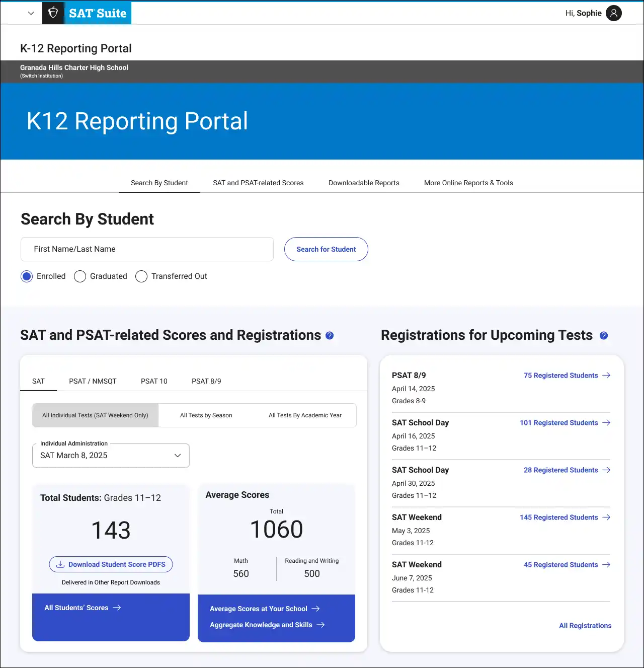
Task: Click Granada Hills Charter High School name
Action: tap(74, 67)
